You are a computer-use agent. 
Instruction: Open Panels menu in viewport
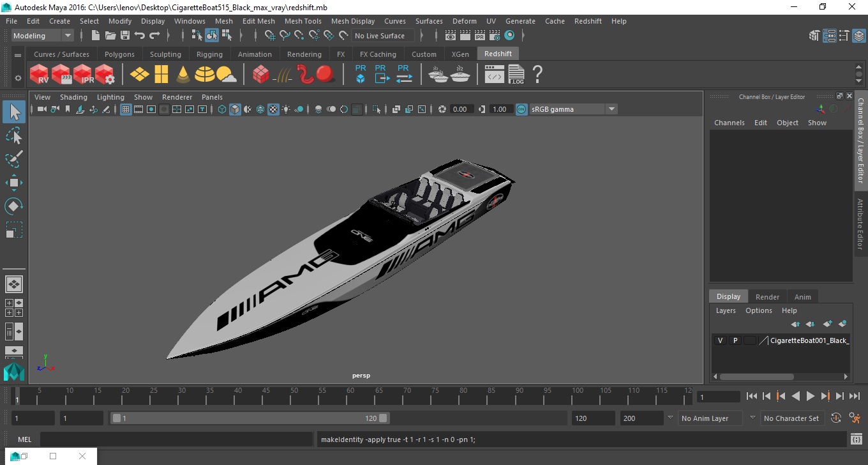(x=212, y=97)
